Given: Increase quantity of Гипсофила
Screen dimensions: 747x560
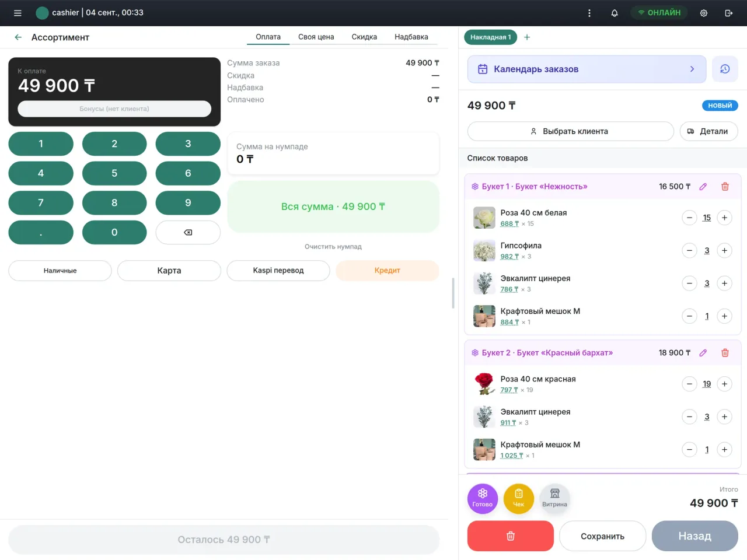Looking at the screenshot, I should pos(724,251).
